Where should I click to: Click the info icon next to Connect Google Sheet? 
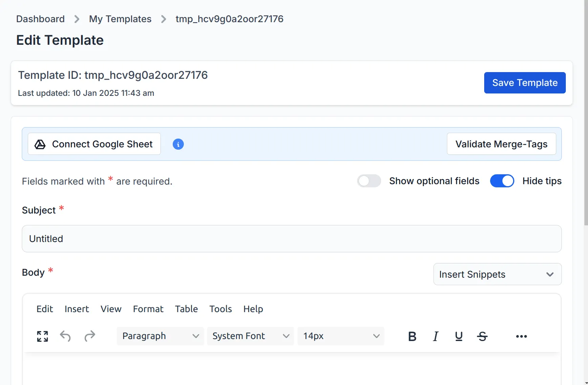tap(178, 144)
